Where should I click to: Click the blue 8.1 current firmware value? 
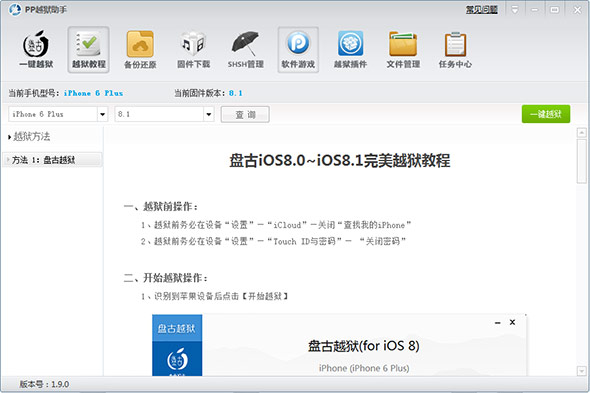point(236,93)
